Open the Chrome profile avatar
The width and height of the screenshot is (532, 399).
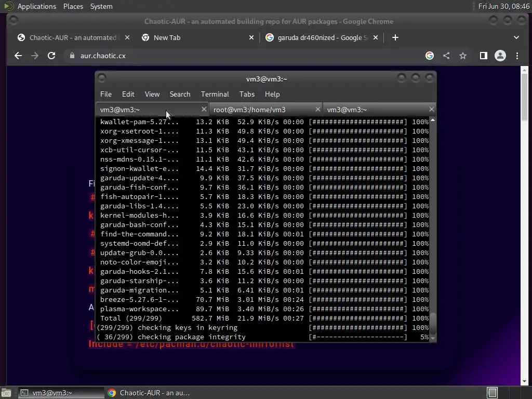(x=500, y=56)
